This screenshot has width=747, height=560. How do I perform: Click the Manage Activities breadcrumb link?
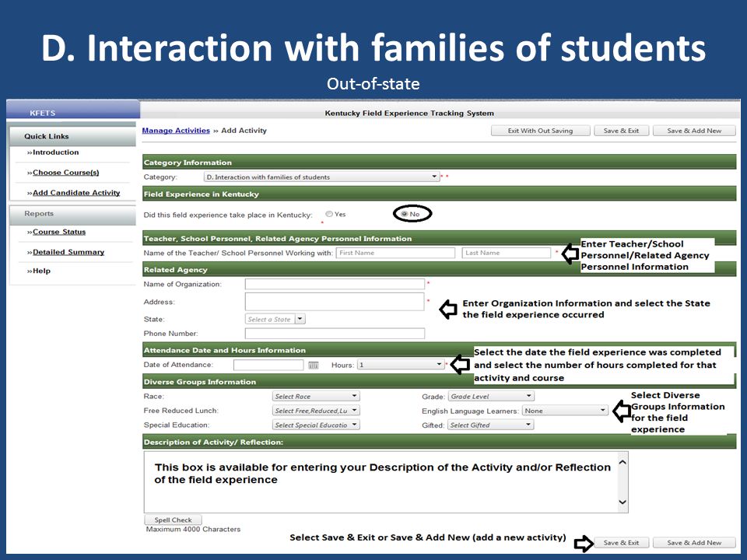(x=176, y=131)
